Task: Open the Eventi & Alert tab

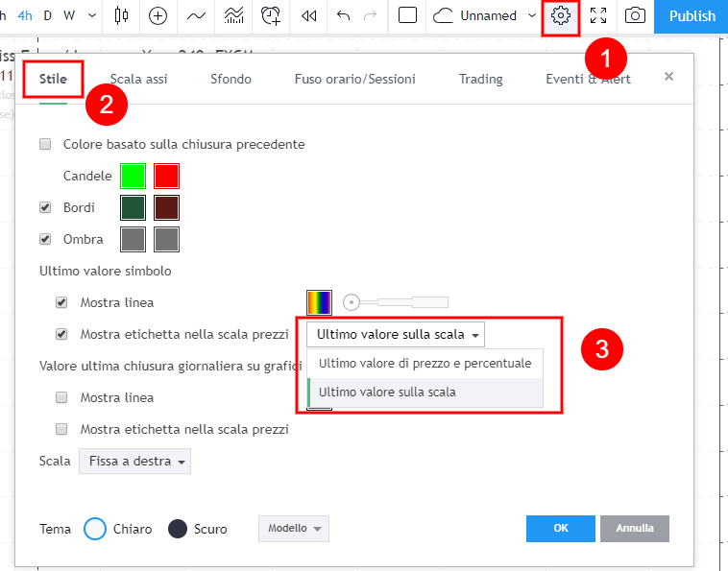Action: [x=588, y=79]
